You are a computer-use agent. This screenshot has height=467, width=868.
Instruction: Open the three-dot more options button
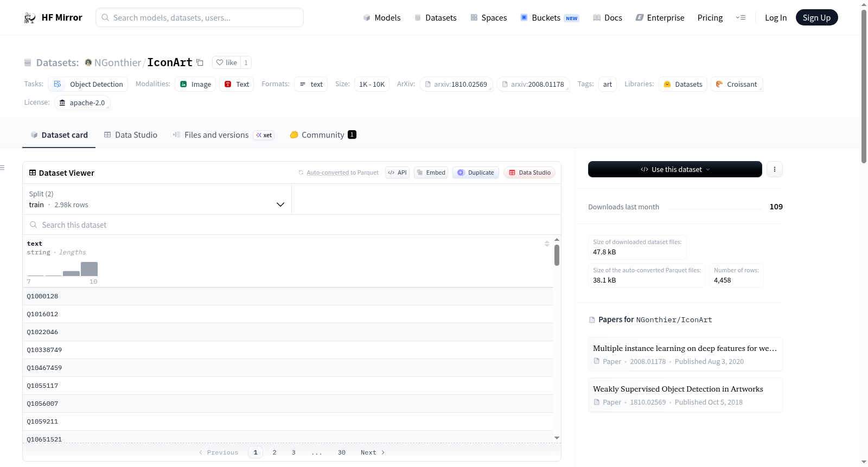point(775,169)
